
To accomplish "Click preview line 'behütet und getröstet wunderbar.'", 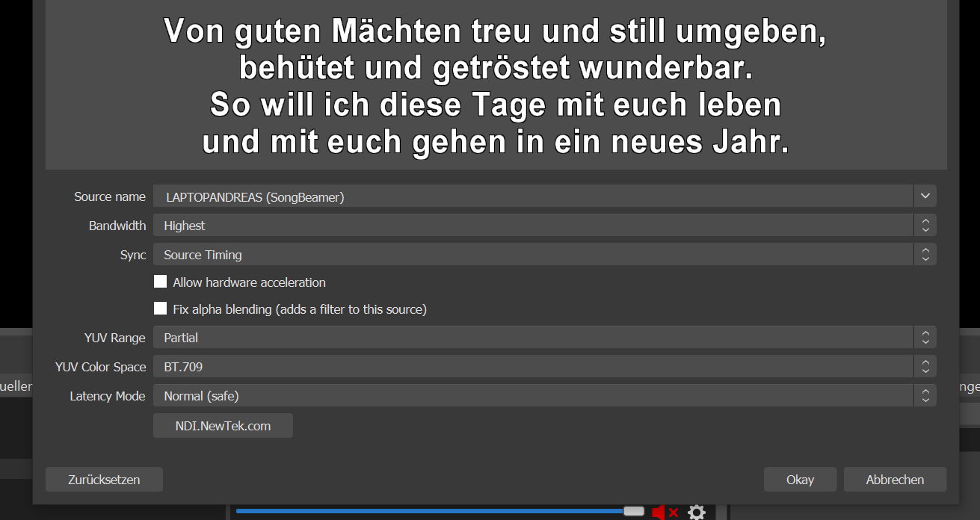I will tap(496, 69).
